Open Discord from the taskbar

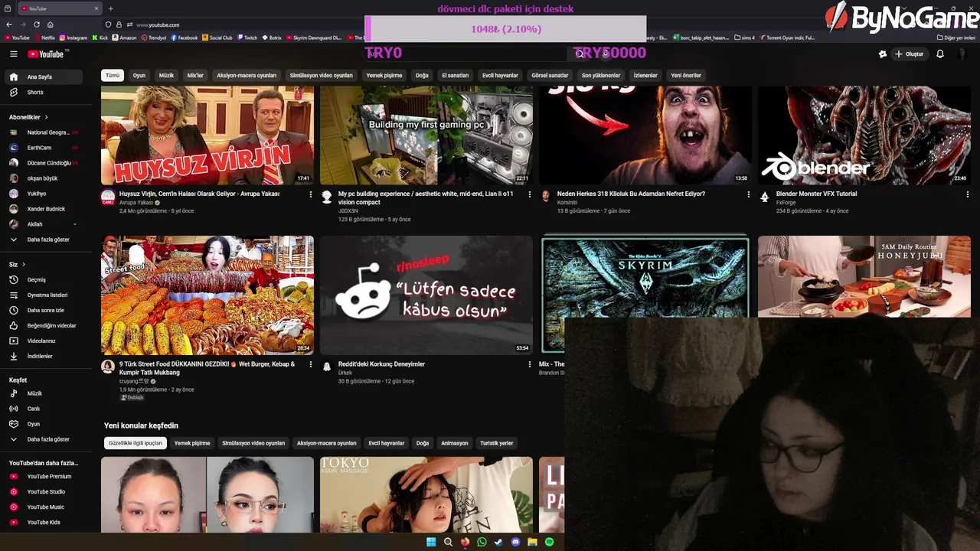515,542
